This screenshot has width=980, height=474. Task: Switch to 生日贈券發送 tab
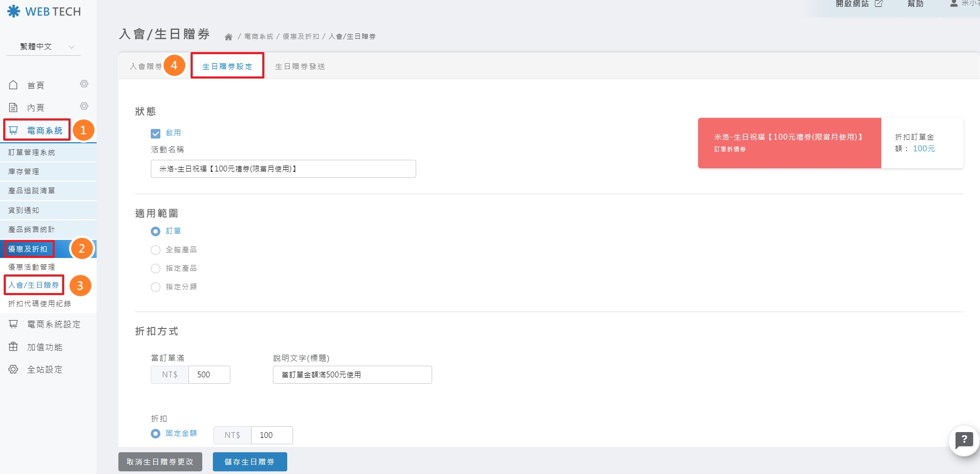pyautogui.click(x=299, y=66)
